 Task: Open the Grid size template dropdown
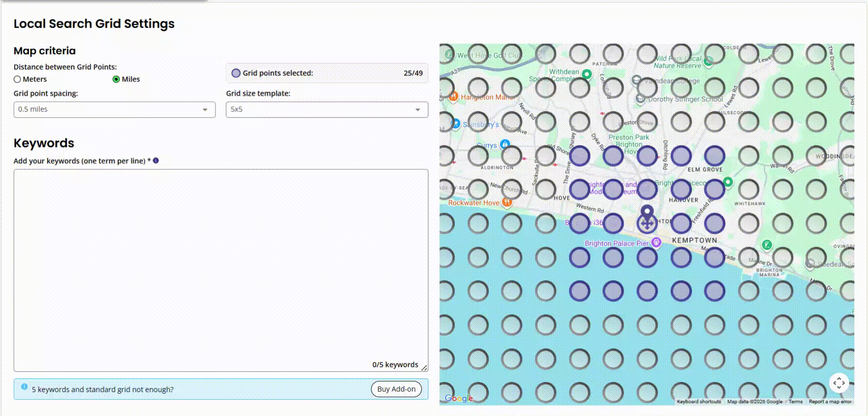coord(327,109)
